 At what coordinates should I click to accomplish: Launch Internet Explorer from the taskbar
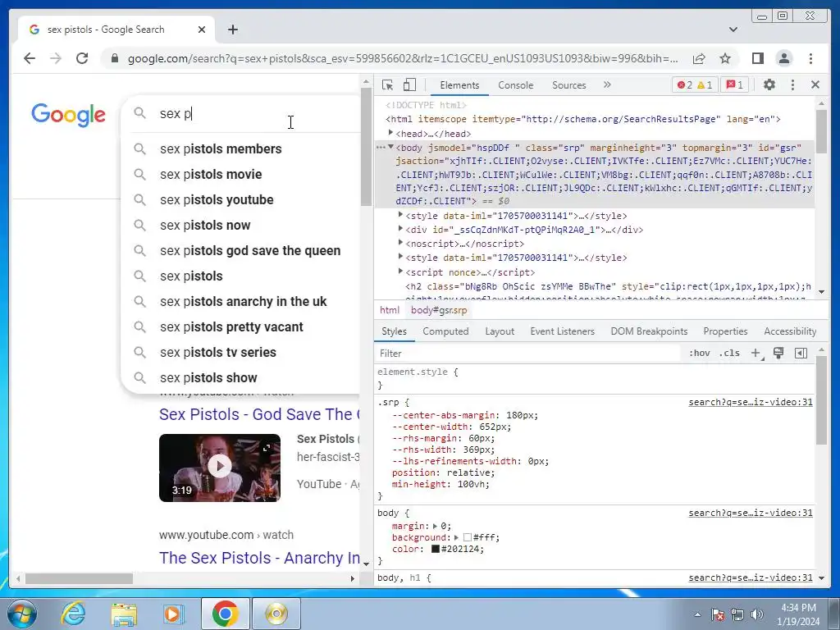click(73, 614)
